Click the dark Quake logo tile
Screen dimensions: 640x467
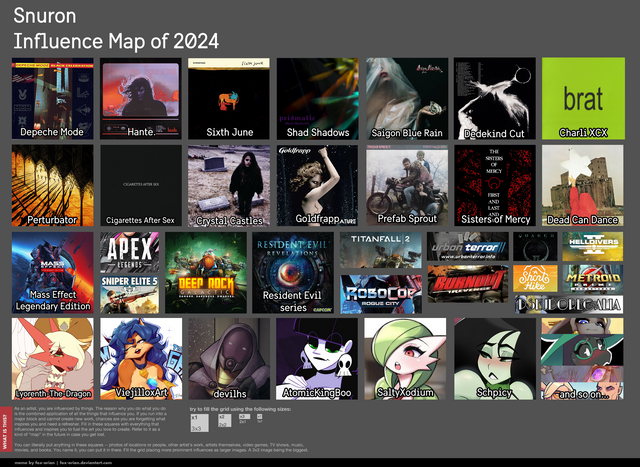[535, 246]
